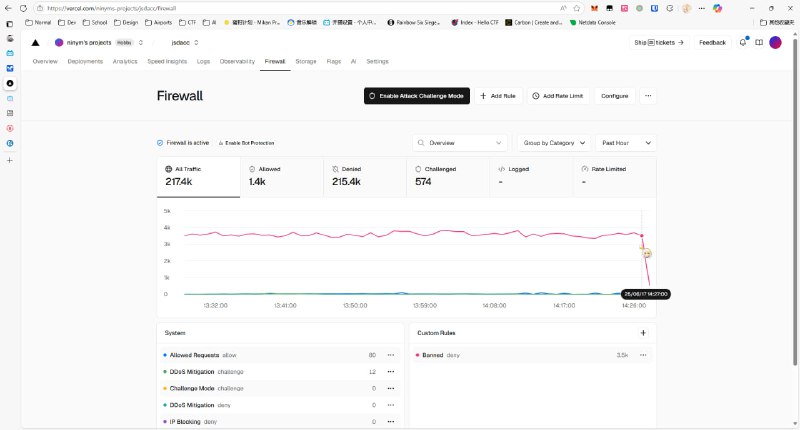Image resolution: width=800 pixels, height=430 pixels.
Task: Switch to the Deployments tab
Action: [x=85, y=62]
